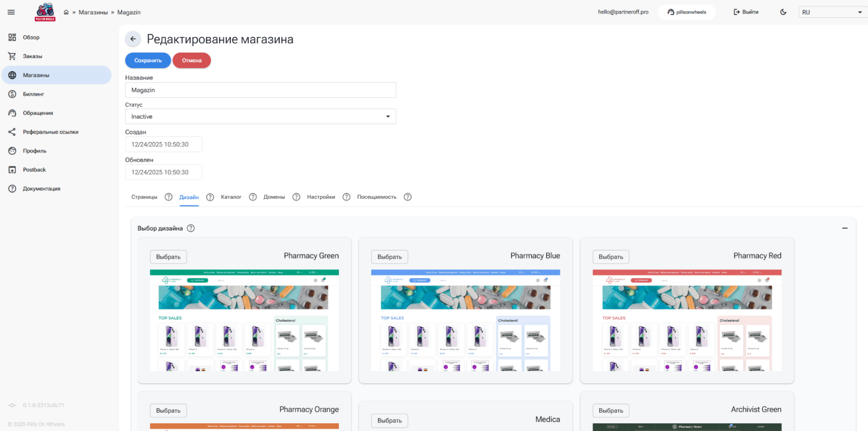Click the back arrow next to page title
Screen dimensions: 868x431
[x=133, y=39]
